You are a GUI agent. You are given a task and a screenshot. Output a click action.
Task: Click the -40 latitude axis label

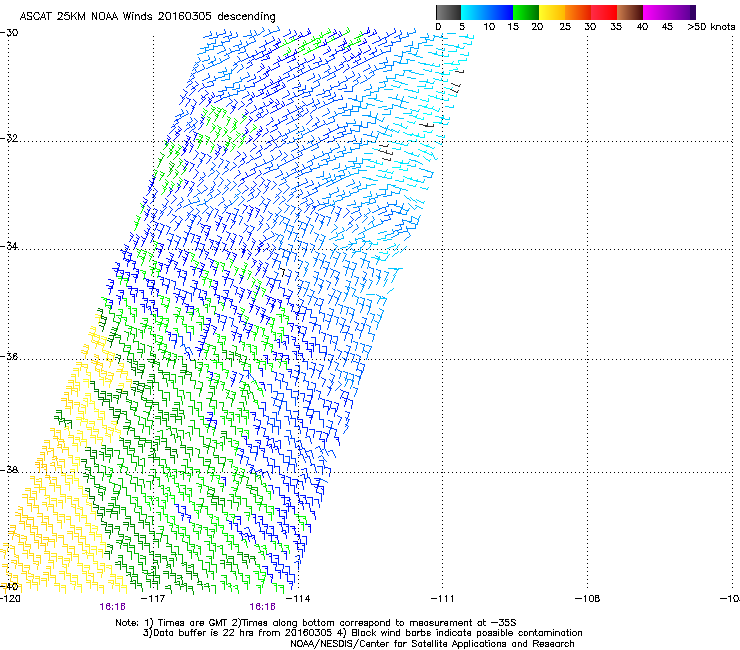[x=9, y=587]
